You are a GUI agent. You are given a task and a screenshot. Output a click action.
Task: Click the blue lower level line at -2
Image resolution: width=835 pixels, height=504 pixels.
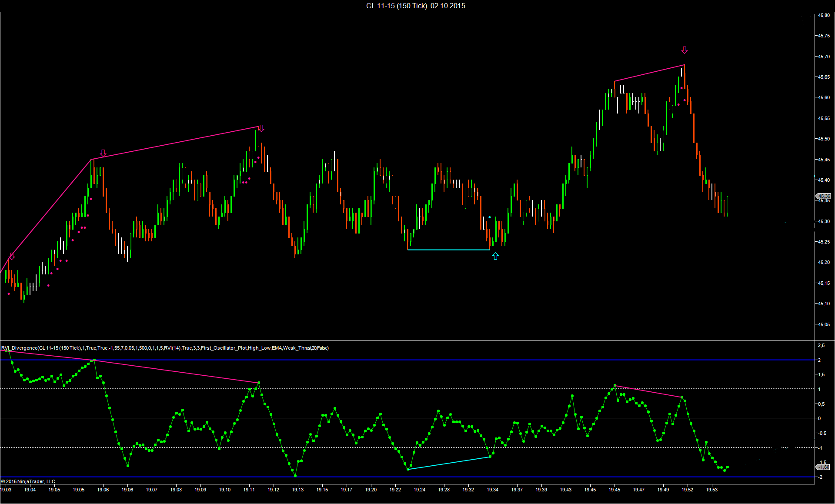[407, 477]
